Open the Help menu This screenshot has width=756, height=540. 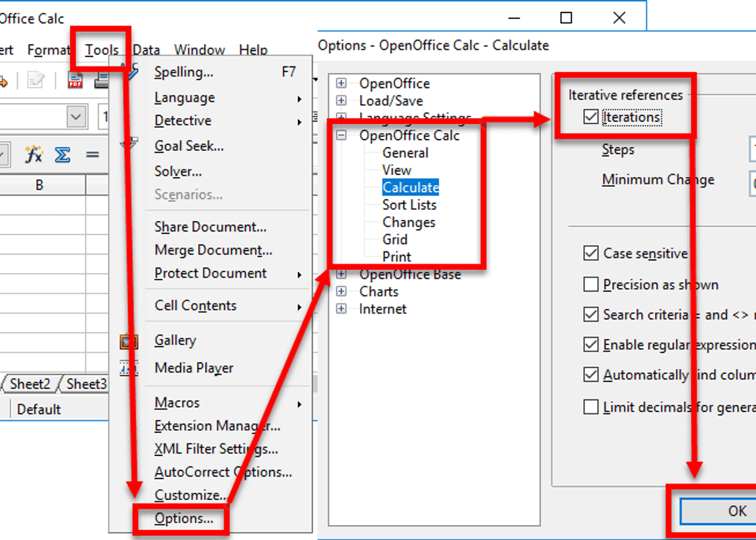253,50
